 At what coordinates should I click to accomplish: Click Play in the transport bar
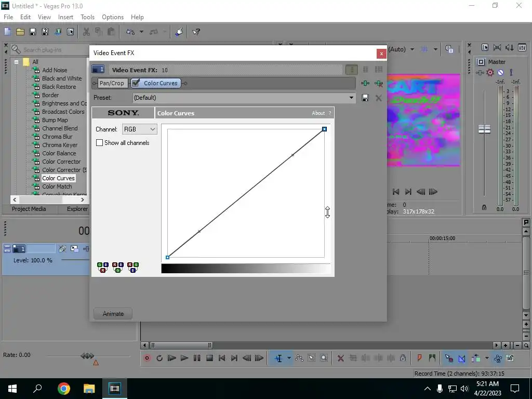tap(184, 358)
